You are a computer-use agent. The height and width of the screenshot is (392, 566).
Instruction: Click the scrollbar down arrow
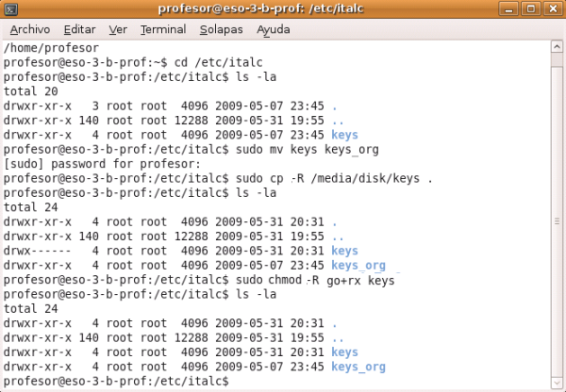[557, 383]
